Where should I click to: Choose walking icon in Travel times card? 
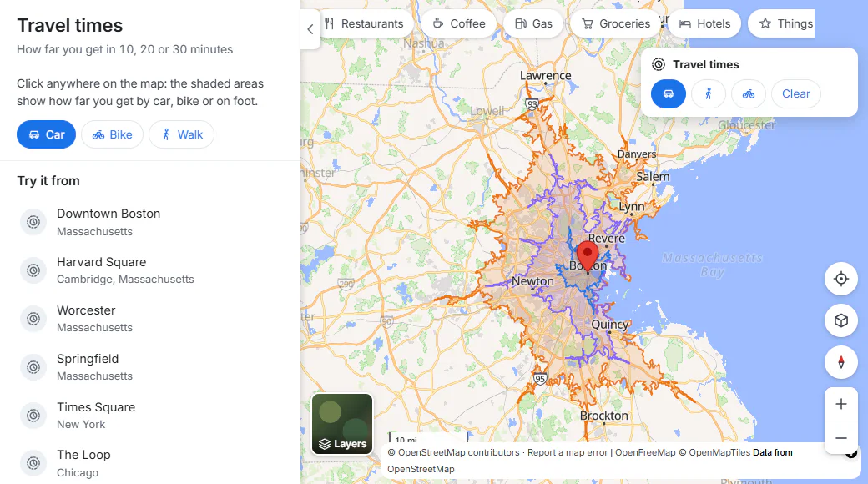(x=709, y=93)
